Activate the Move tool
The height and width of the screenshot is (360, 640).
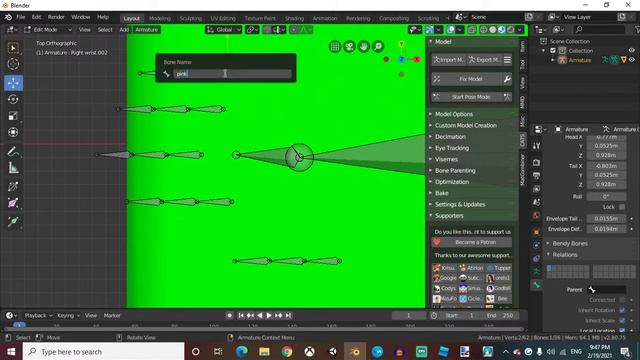[x=13, y=83]
